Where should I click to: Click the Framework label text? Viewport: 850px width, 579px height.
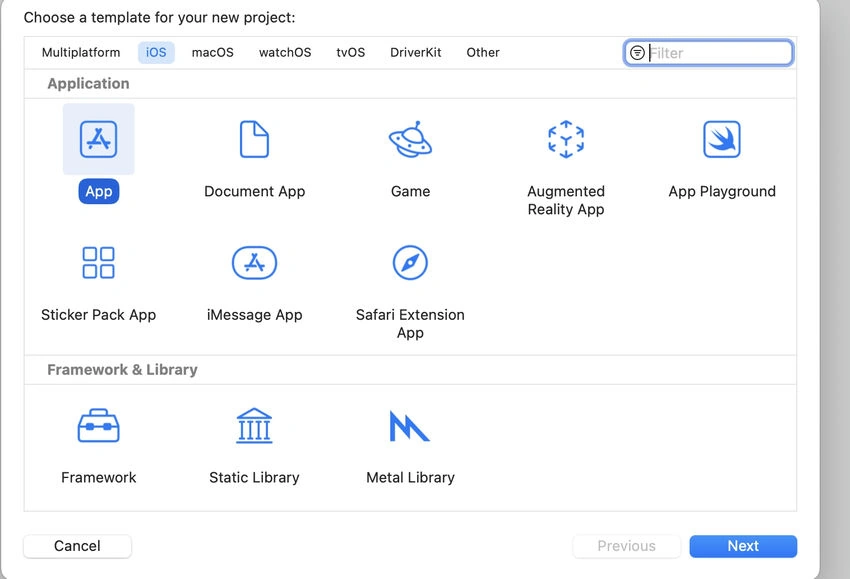click(99, 478)
